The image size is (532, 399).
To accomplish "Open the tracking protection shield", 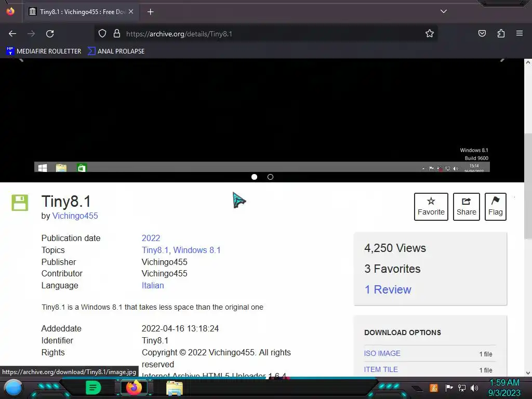I will pyautogui.click(x=102, y=34).
